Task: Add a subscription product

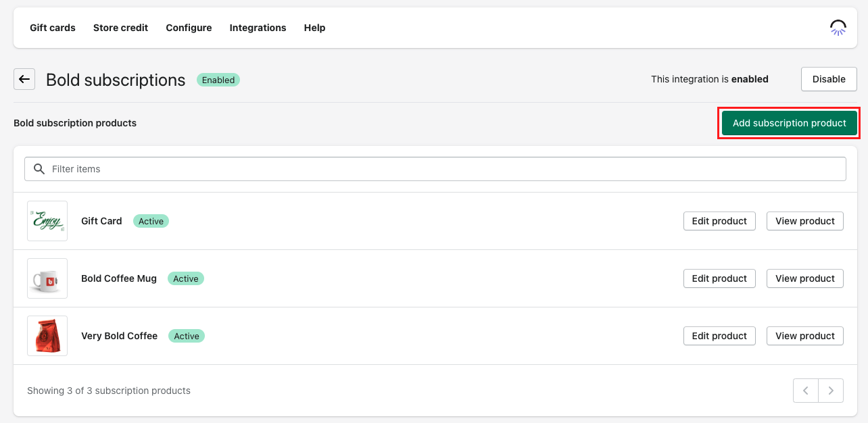Action: [789, 123]
